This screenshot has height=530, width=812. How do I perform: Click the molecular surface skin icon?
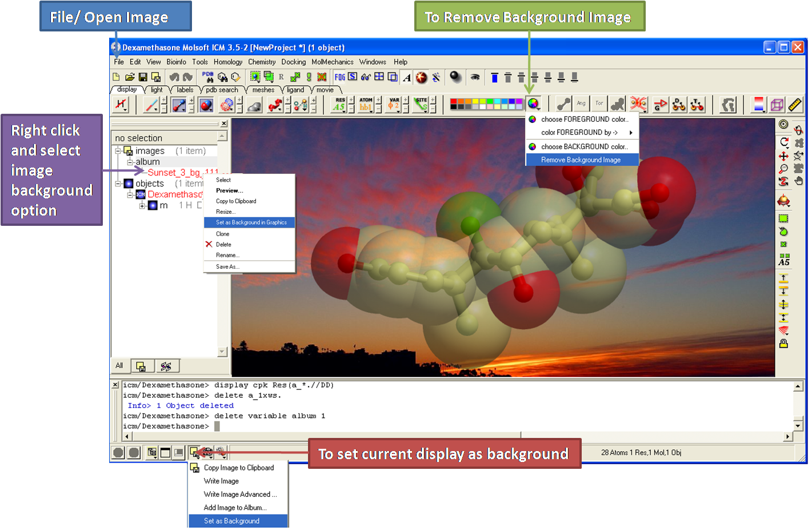[x=254, y=105]
